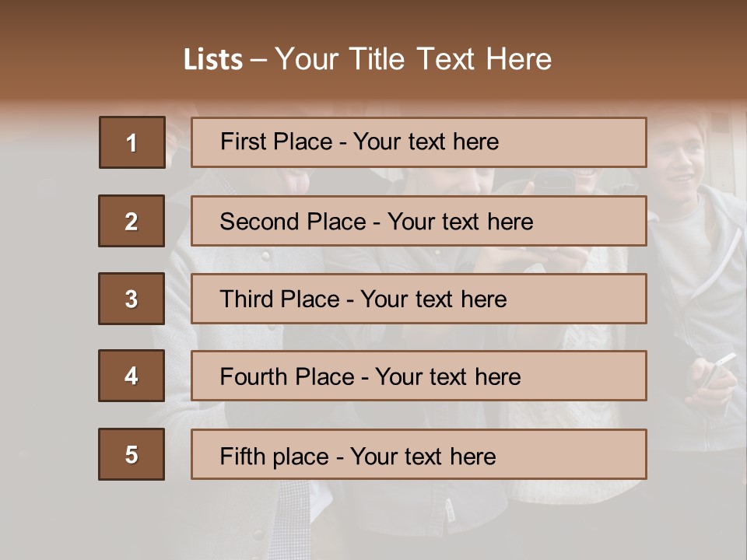Click the First Place text box
The height and width of the screenshot is (560, 747).
point(419,142)
